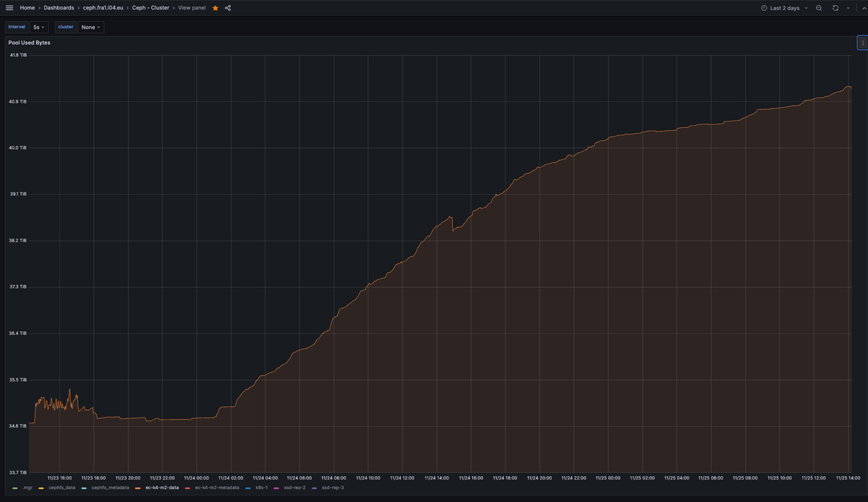This screenshot has height=502, width=868.
Task: Click the 40.0 TiB y-axis label
Action: point(17,148)
